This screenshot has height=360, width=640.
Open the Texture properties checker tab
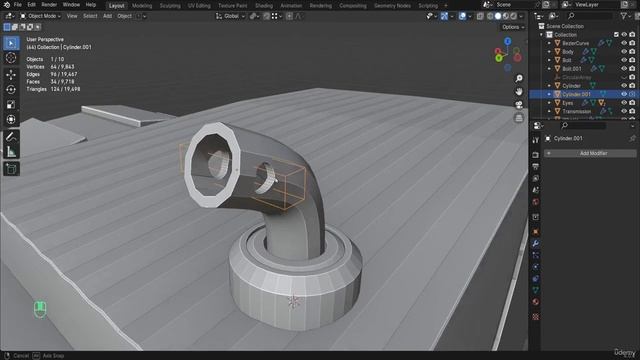point(536,317)
